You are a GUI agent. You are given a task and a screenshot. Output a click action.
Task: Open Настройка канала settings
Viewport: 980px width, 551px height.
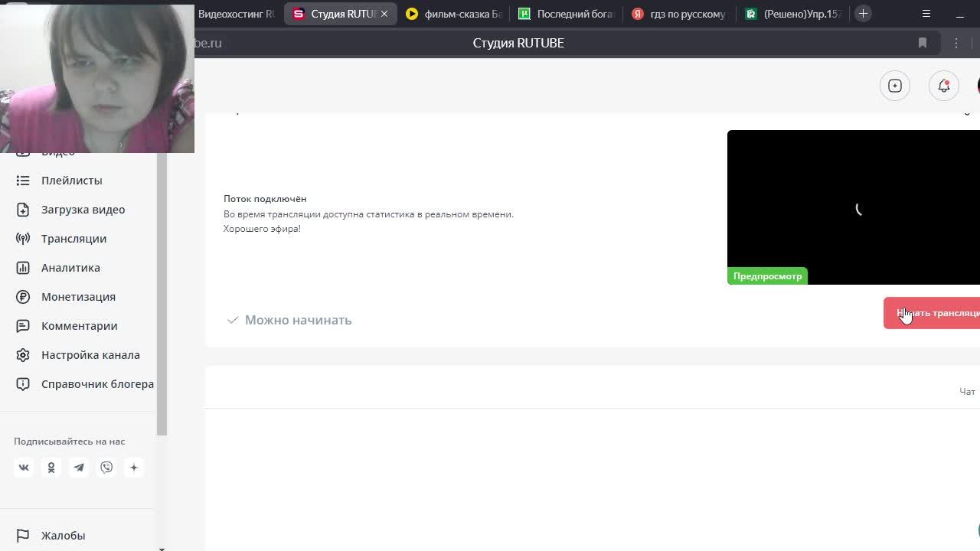(90, 355)
